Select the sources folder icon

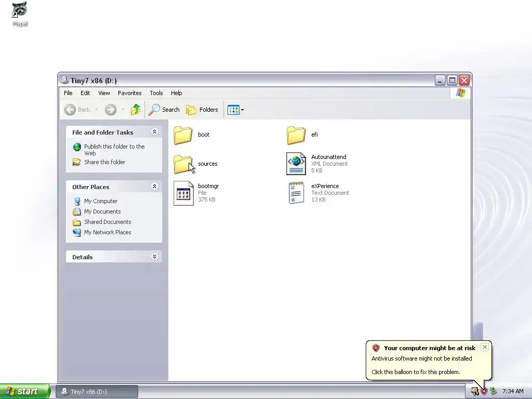(x=183, y=164)
